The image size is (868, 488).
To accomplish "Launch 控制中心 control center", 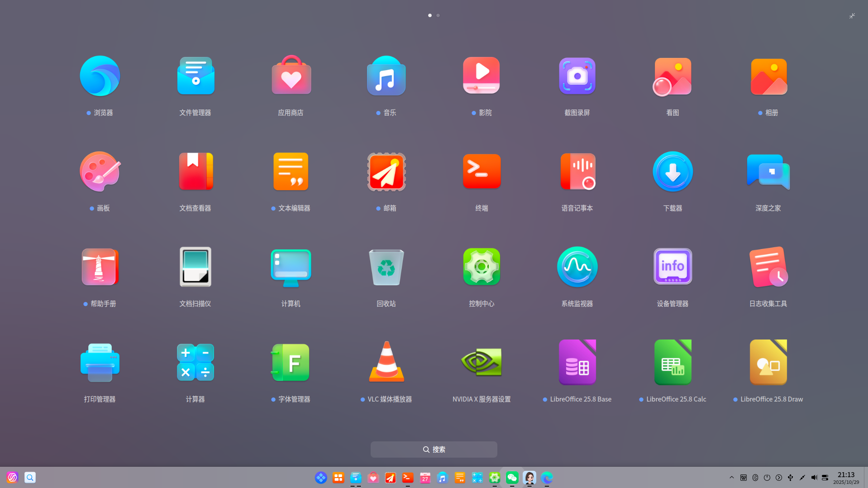I will click(x=482, y=267).
